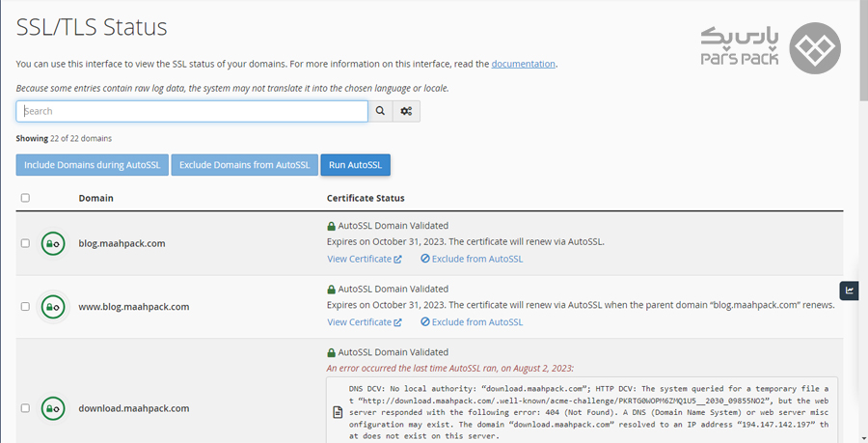Open the side chart statistics icon

pos(849,291)
